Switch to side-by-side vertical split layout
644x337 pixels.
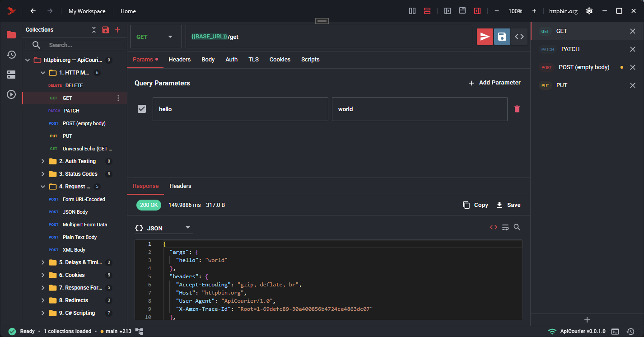[412, 11]
